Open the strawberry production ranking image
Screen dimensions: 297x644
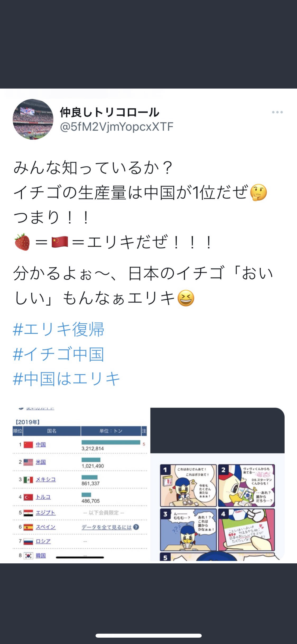tap(80, 484)
